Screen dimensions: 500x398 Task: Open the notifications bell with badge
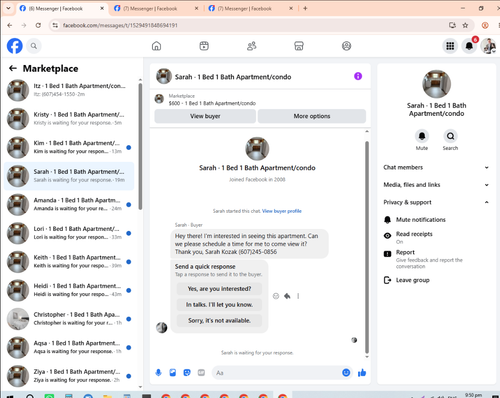(x=469, y=46)
